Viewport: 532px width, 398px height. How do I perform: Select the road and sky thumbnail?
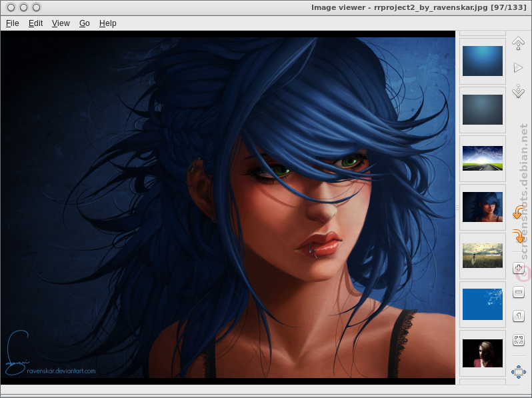(x=483, y=158)
